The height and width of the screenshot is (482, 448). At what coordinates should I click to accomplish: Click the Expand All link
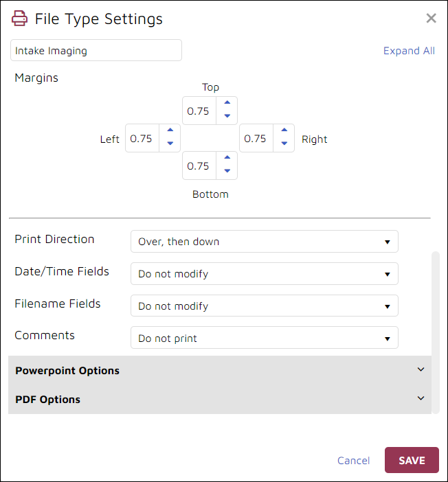point(409,51)
